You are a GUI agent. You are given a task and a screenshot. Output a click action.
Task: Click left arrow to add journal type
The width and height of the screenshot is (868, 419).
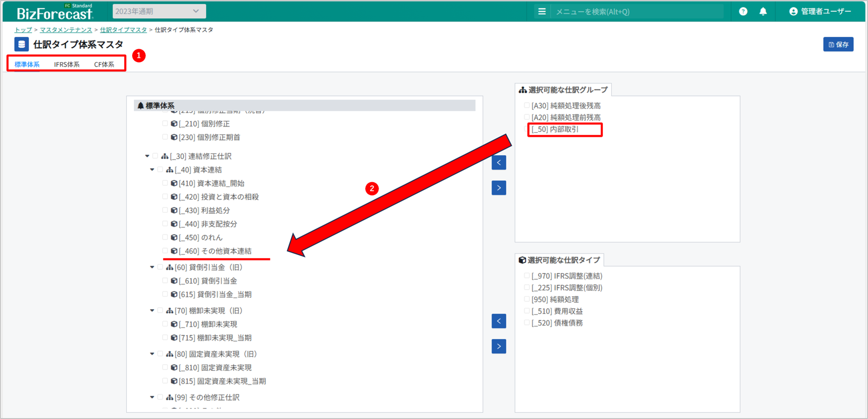click(x=499, y=321)
